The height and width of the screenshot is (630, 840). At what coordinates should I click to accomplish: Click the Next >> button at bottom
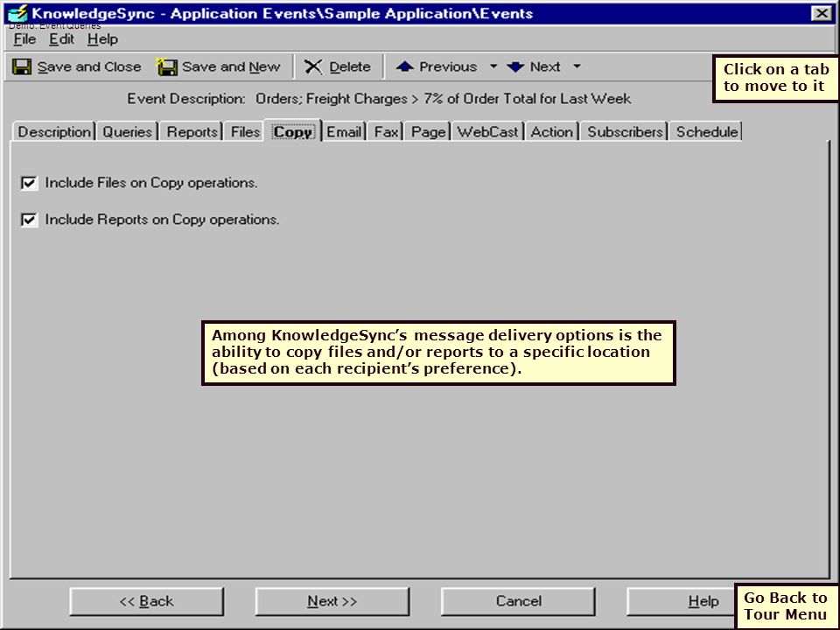tap(332, 601)
